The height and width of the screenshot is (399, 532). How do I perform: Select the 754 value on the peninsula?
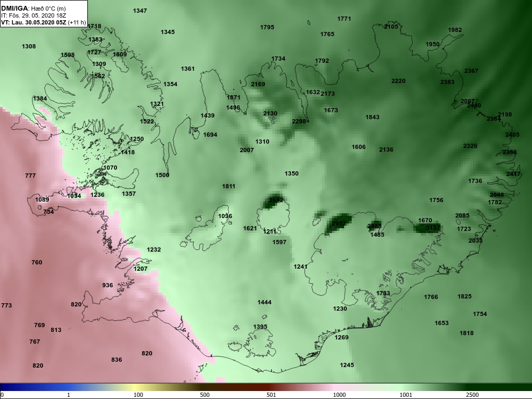click(48, 212)
